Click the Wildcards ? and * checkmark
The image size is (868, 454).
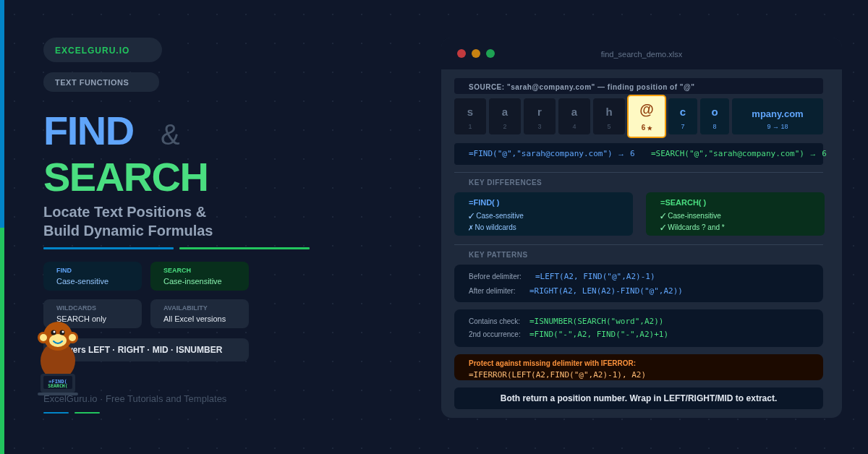coord(663,228)
